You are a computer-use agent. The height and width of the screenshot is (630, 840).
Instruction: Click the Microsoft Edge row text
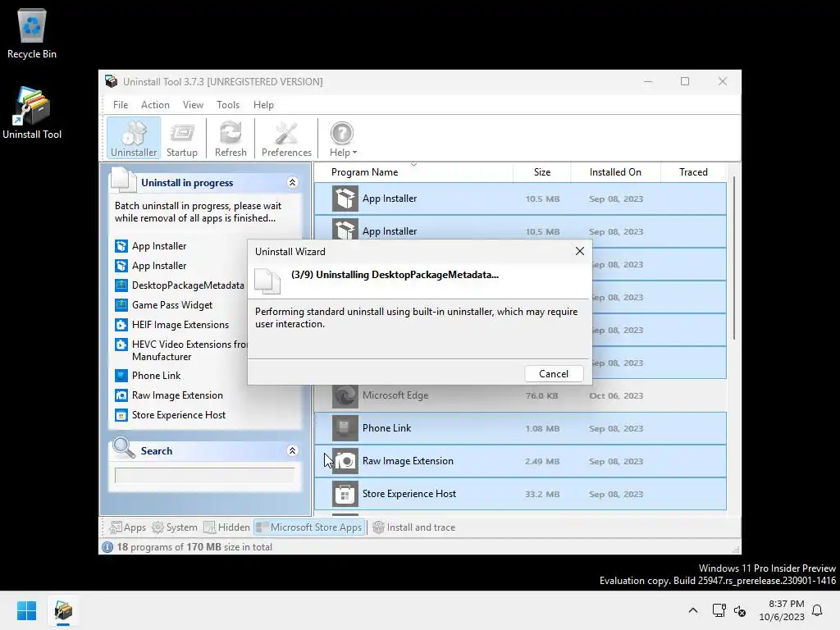[x=395, y=395]
